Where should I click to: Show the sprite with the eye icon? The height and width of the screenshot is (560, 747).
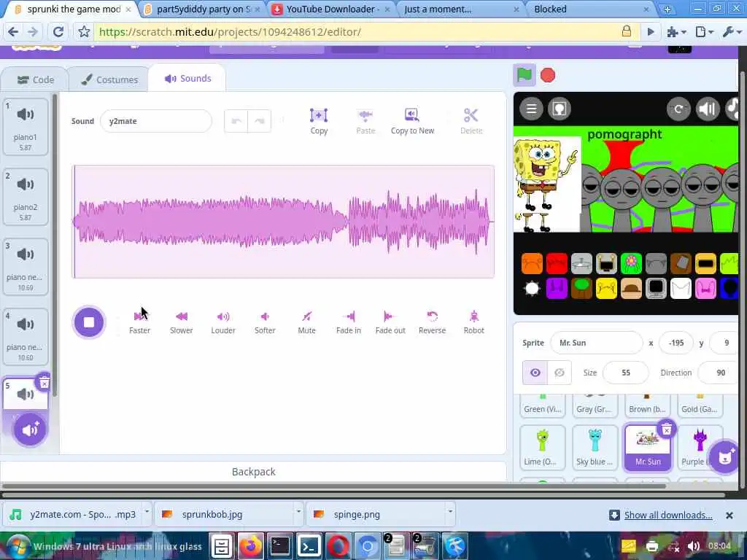[535, 373]
